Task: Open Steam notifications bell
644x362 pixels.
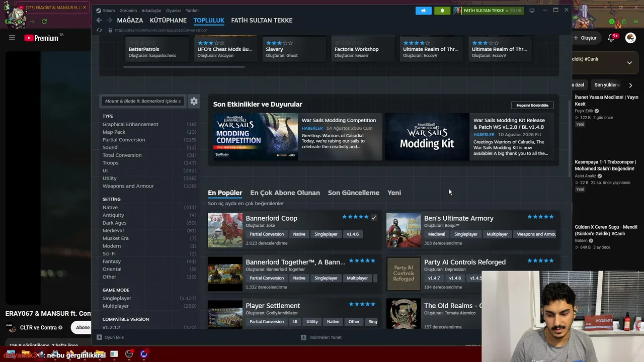Action: (x=442, y=11)
